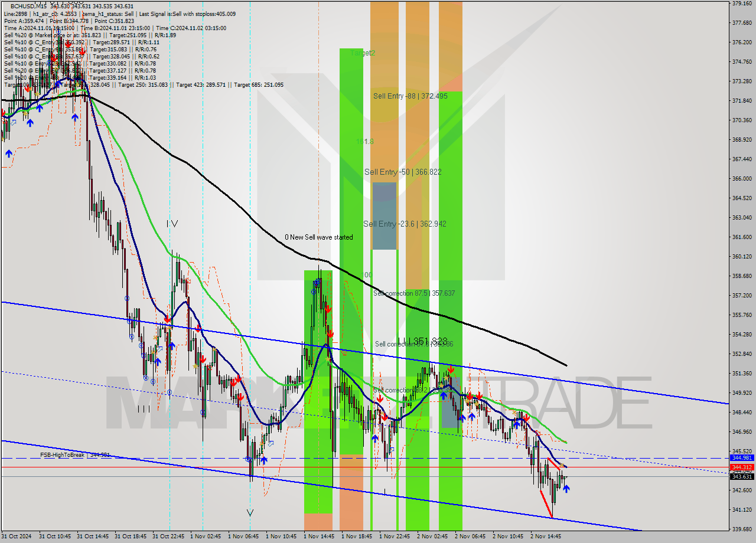Click the row with Target:328.045 R/R:0.62

(82, 56)
